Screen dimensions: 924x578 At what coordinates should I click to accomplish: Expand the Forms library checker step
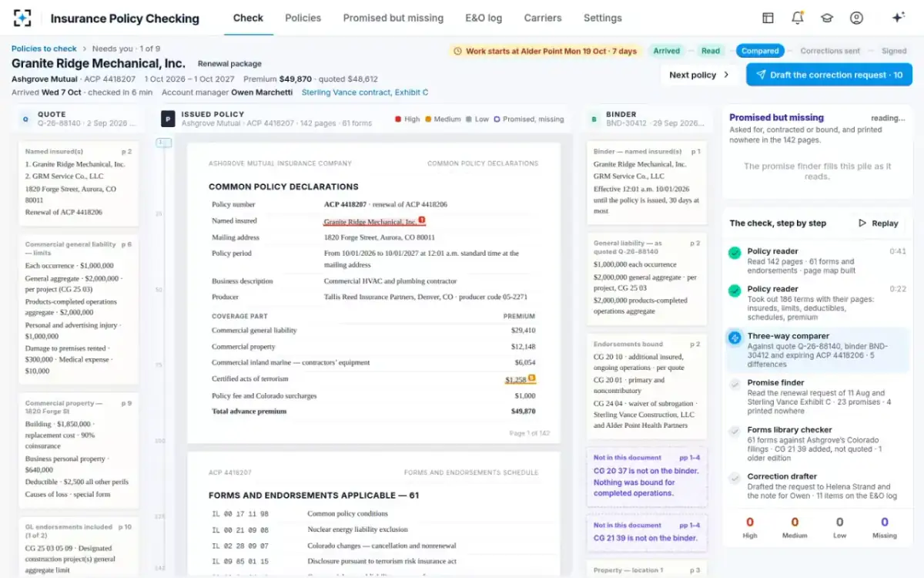[x=816, y=444]
